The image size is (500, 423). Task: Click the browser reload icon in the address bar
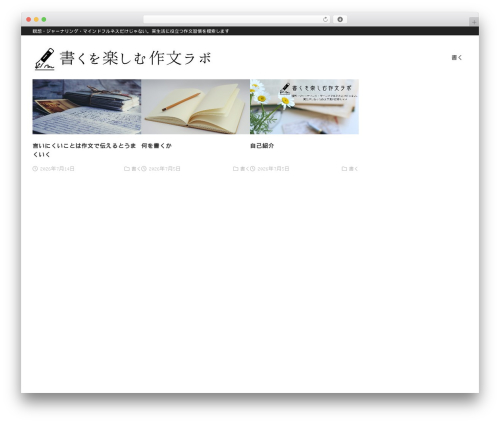coord(325,20)
